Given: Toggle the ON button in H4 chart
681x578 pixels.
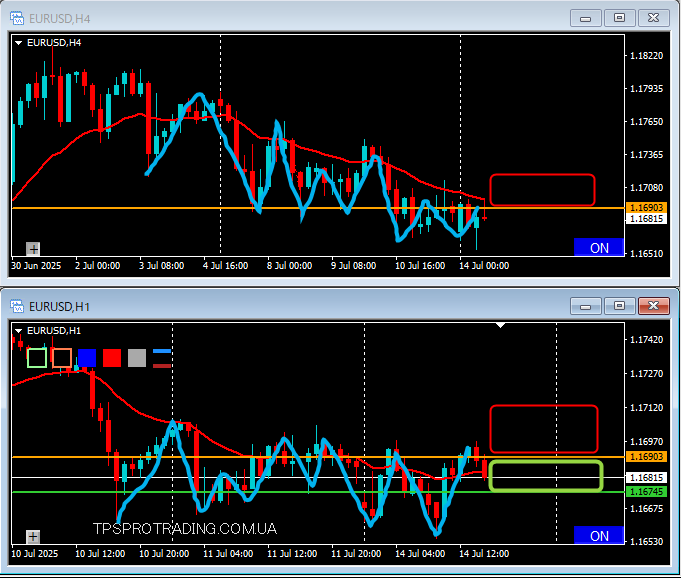Looking at the screenshot, I should pyautogui.click(x=599, y=248).
